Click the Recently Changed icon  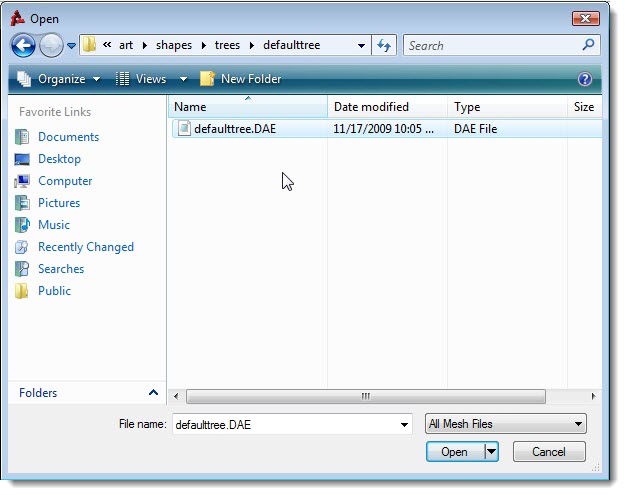[x=22, y=247]
